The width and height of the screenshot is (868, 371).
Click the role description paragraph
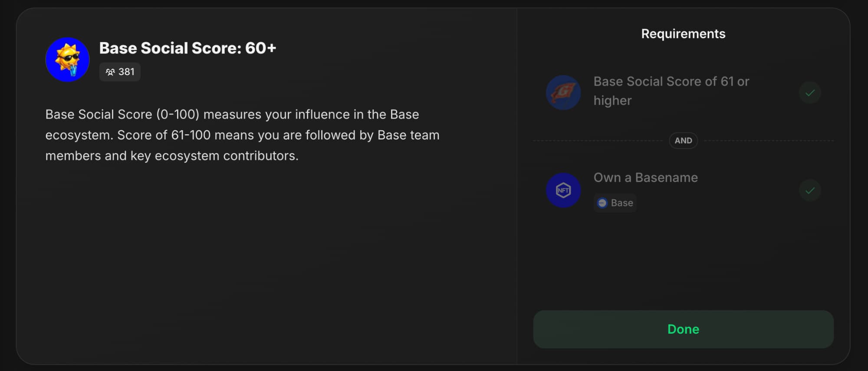point(242,135)
